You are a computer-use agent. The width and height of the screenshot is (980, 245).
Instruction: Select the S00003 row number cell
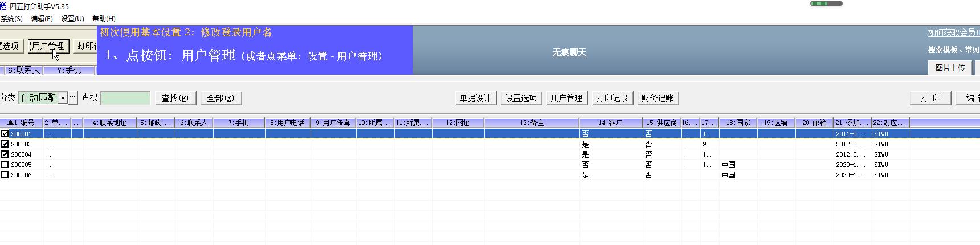coord(22,144)
